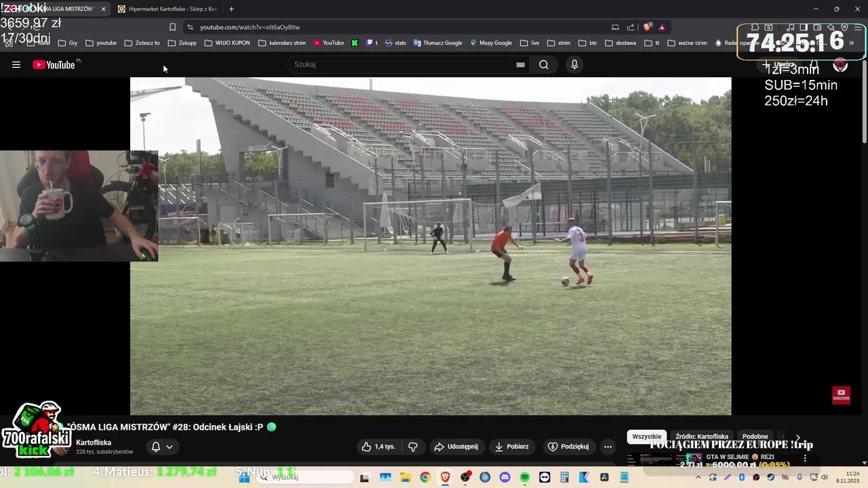Image resolution: width=868 pixels, height=488 pixels.
Task: Download the video with Pobierz
Action: click(x=512, y=447)
